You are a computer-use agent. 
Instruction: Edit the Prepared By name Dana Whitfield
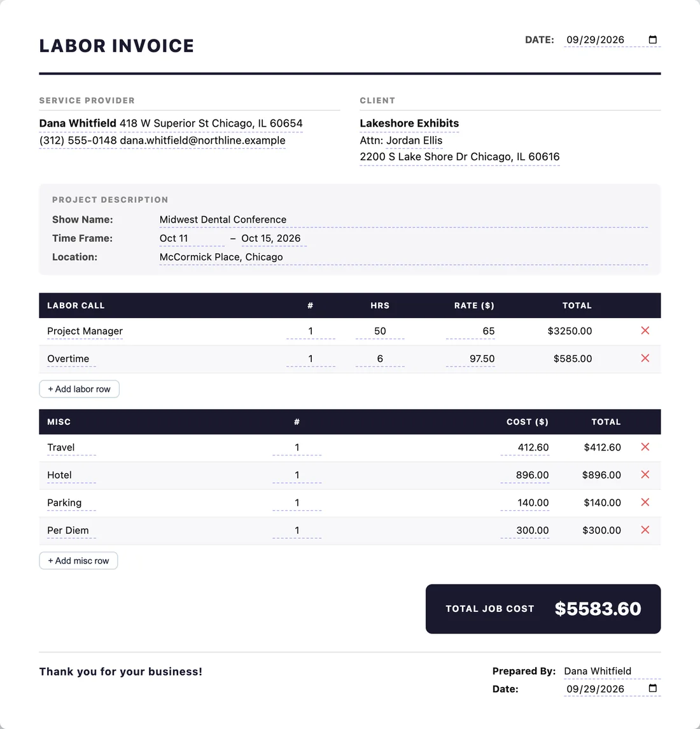[612, 671]
